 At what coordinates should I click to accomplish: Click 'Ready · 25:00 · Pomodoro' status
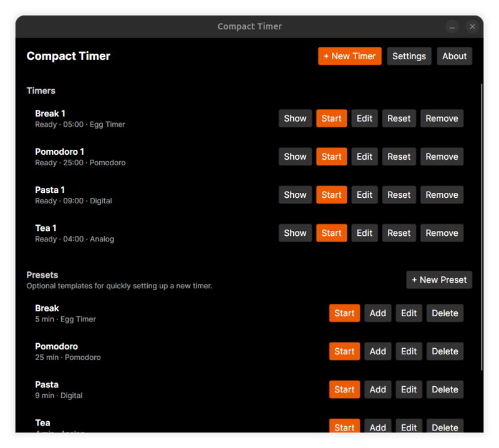[x=80, y=163]
